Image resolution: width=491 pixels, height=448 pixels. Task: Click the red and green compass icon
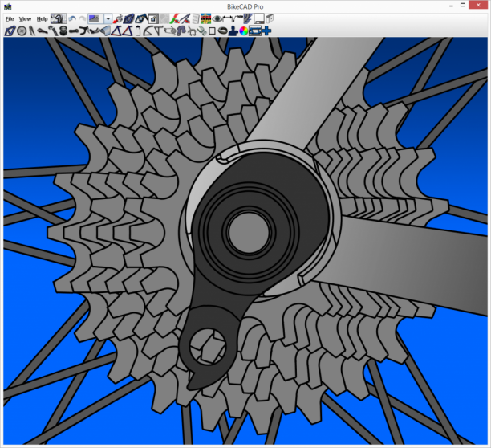(175, 18)
